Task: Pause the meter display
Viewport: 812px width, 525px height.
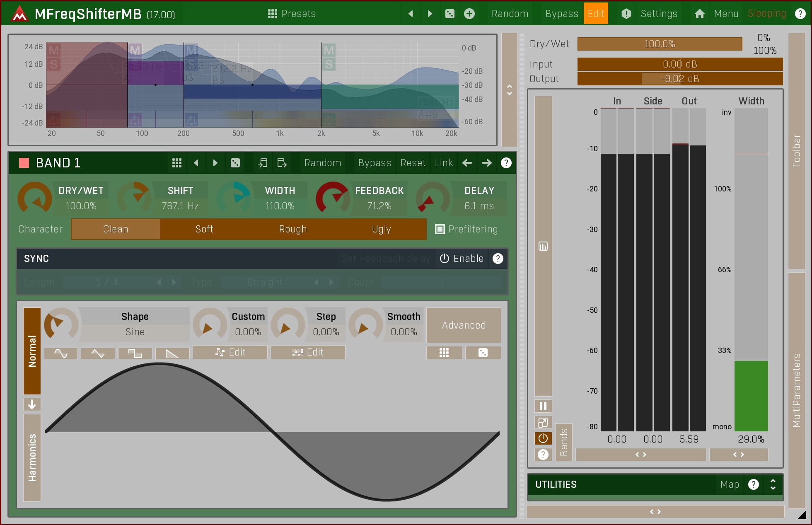Action: [543, 406]
